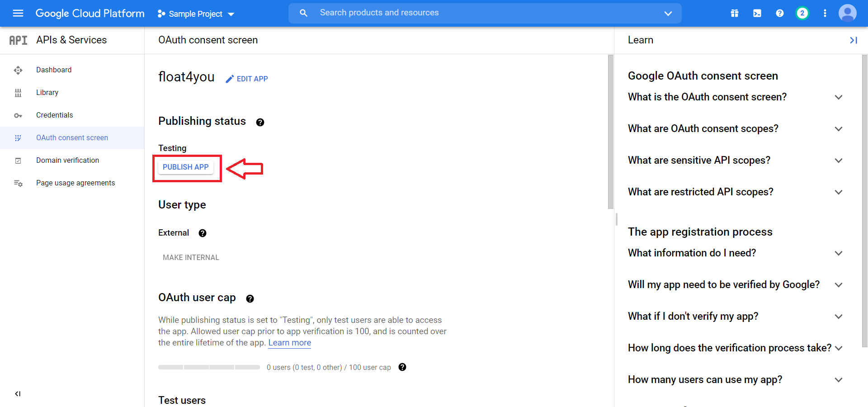The height and width of the screenshot is (407, 868).
Task: Click the Test users heading
Action: (182, 400)
